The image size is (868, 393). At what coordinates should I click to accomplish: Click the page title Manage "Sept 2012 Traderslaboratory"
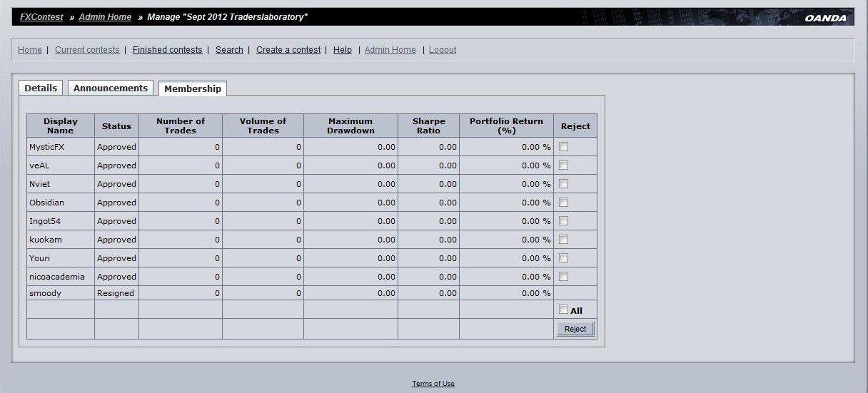tap(227, 17)
